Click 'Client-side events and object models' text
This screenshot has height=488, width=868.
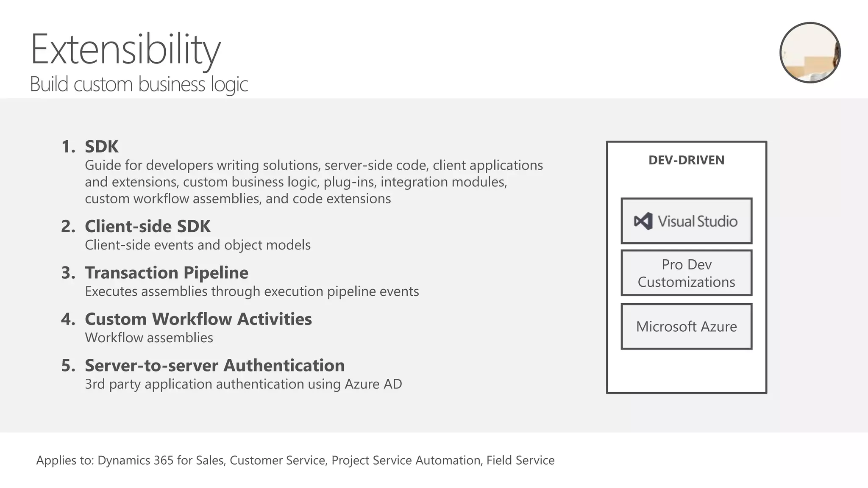tap(198, 245)
